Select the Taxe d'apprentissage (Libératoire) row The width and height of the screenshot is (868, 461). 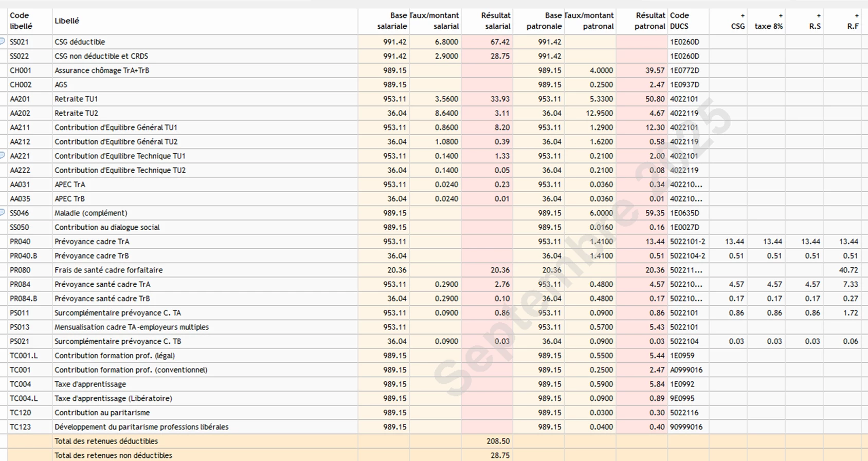point(113,399)
